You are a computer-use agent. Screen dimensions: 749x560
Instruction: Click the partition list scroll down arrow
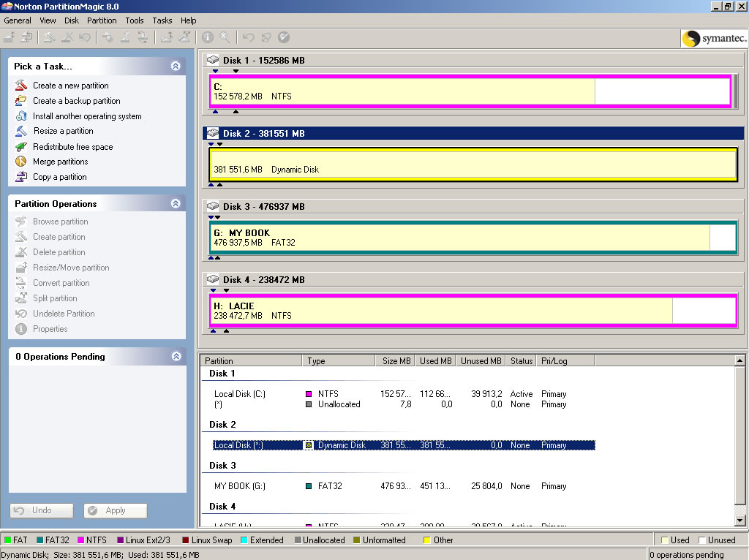(739, 521)
